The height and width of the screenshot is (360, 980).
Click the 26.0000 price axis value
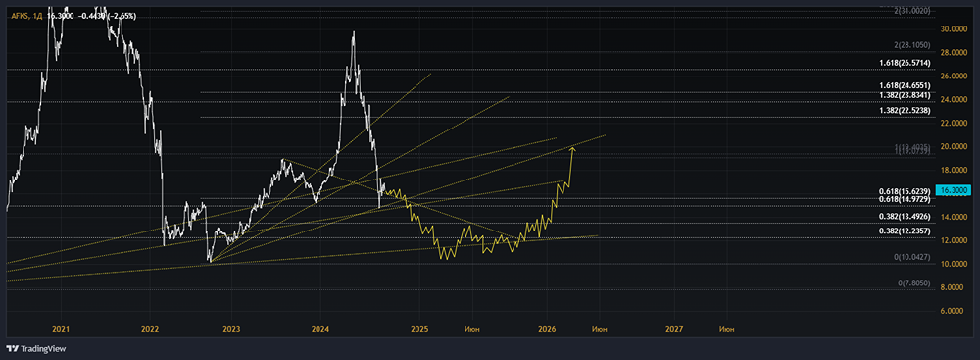(955, 77)
